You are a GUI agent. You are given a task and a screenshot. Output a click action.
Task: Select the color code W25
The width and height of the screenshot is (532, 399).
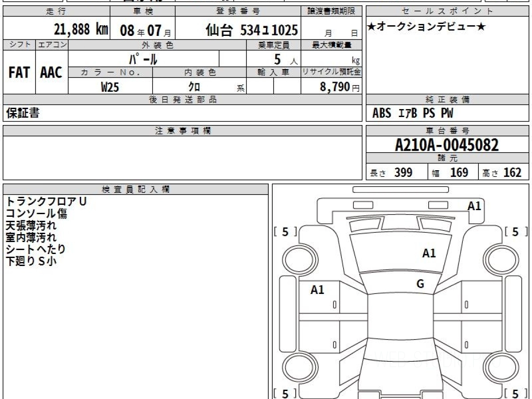tap(110, 87)
